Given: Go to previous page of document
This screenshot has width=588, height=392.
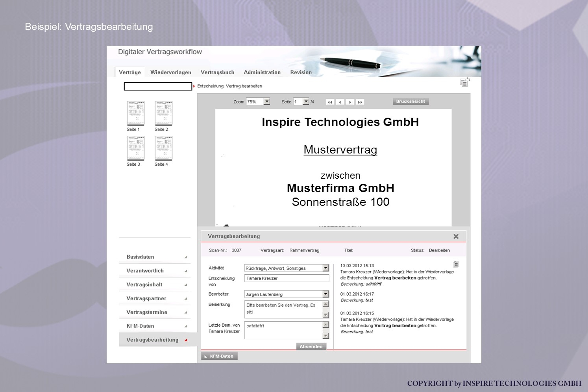Looking at the screenshot, I should point(340,102).
